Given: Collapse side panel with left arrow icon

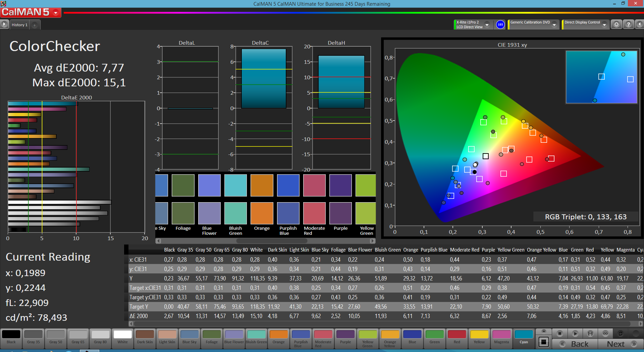Looking at the screenshot, I should [x=640, y=25].
